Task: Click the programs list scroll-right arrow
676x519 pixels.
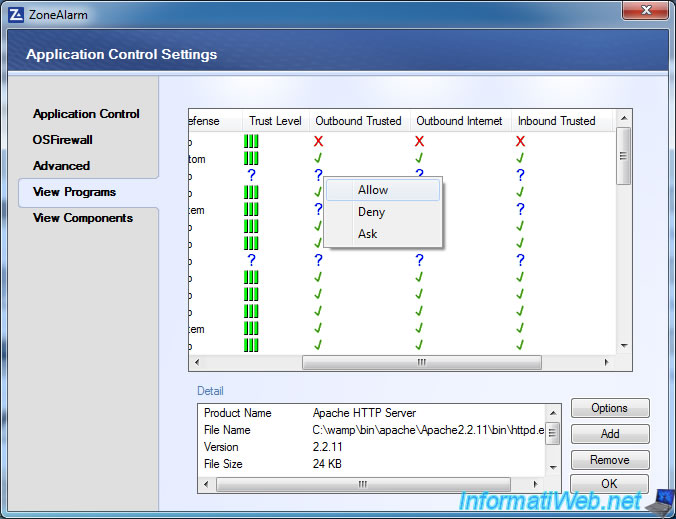Action: click(607, 362)
